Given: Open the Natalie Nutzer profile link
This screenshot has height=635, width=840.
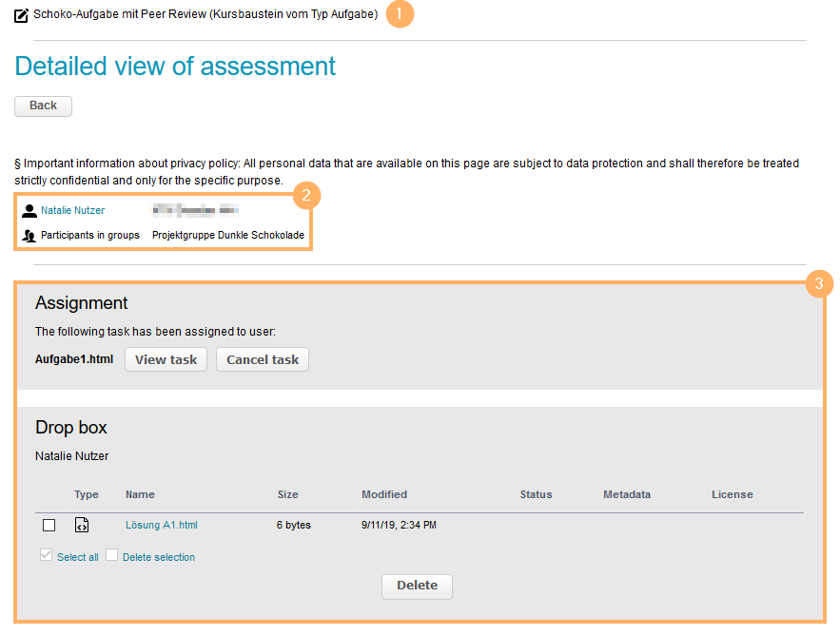Looking at the screenshot, I should tap(73, 210).
